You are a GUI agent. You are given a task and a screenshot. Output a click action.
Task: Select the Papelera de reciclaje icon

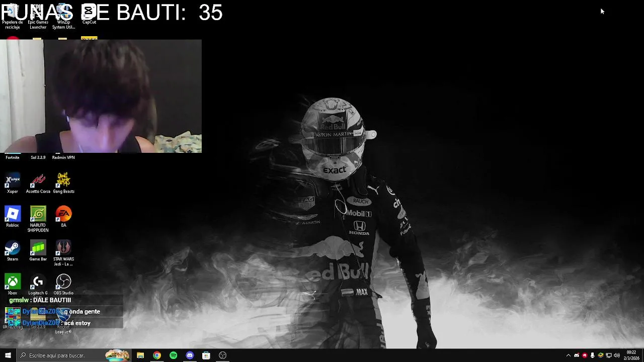[13, 17]
